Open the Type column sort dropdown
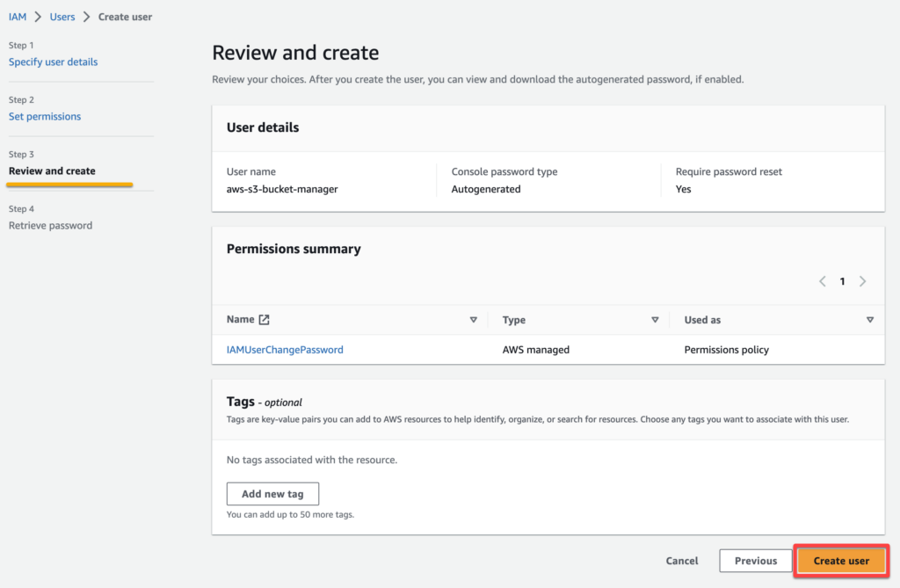The image size is (900, 588). [x=655, y=320]
